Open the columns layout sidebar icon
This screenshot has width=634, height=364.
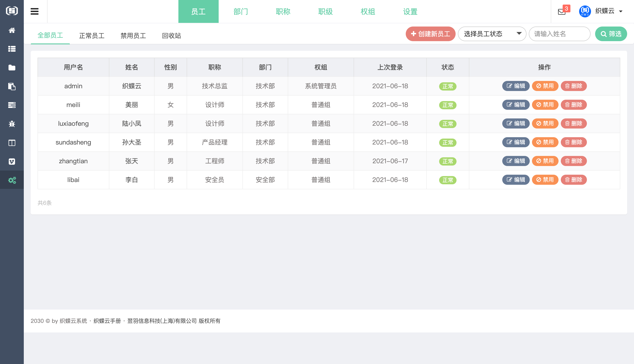coord(12,143)
